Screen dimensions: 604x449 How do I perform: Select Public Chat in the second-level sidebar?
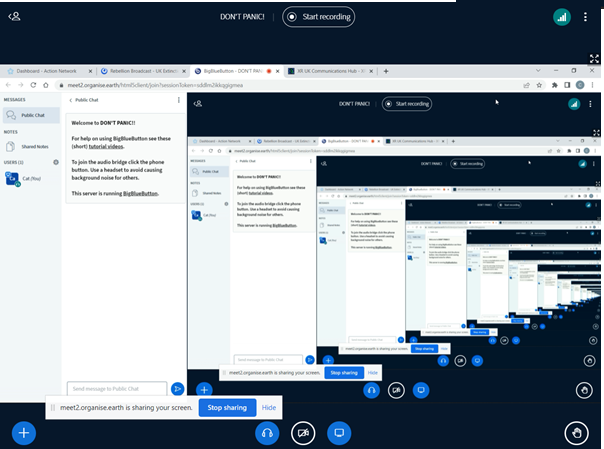210,171
